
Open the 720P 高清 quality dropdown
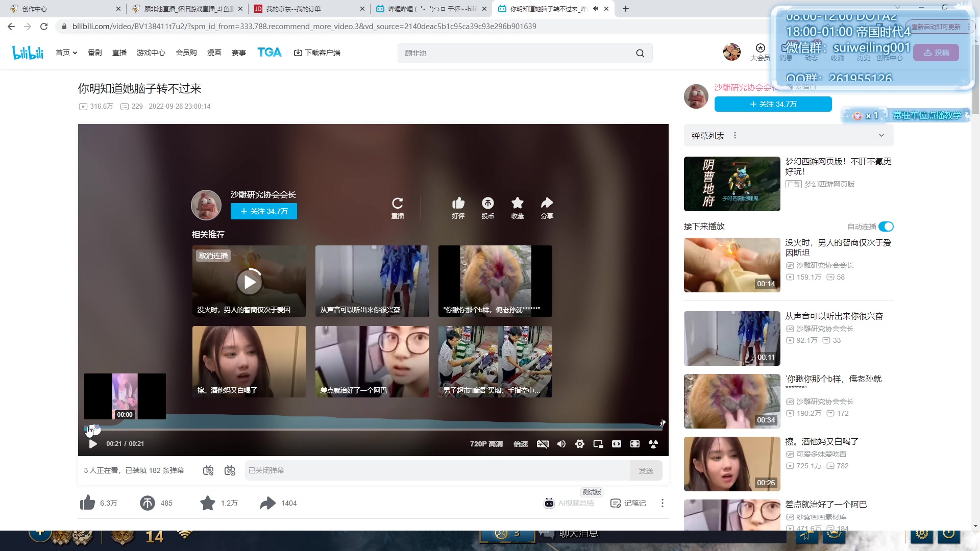point(486,444)
